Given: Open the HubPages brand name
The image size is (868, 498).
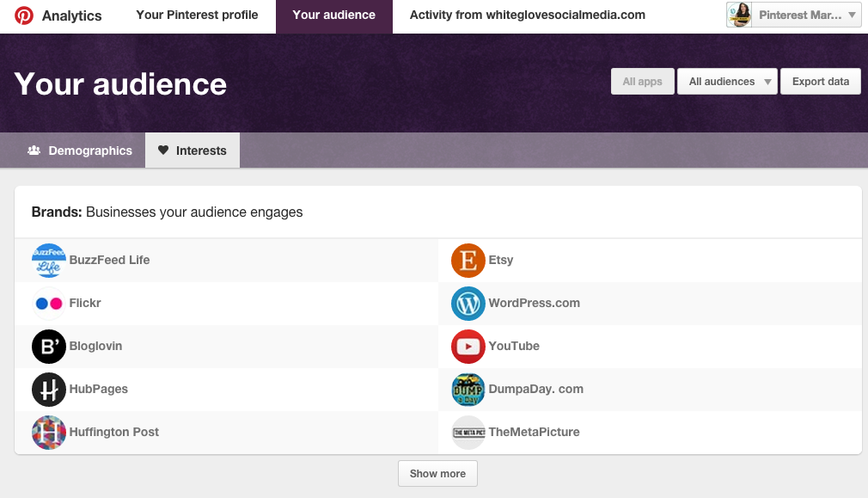Looking at the screenshot, I should click(99, 389).
